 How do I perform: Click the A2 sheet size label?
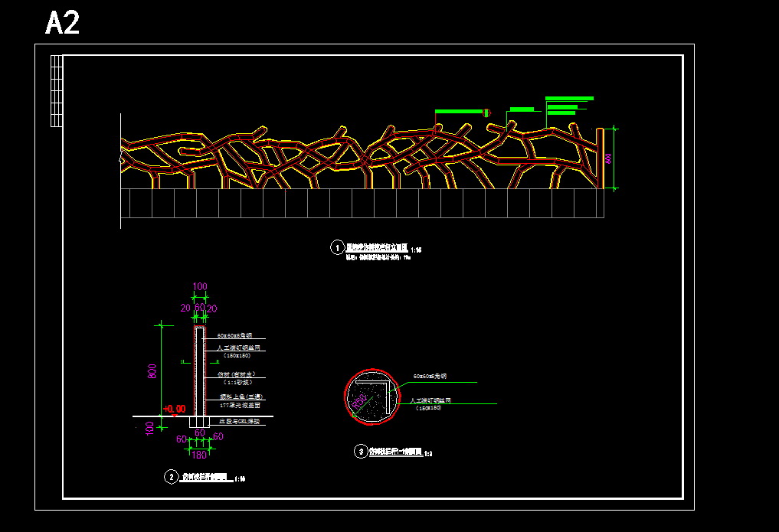click(62, 23)
